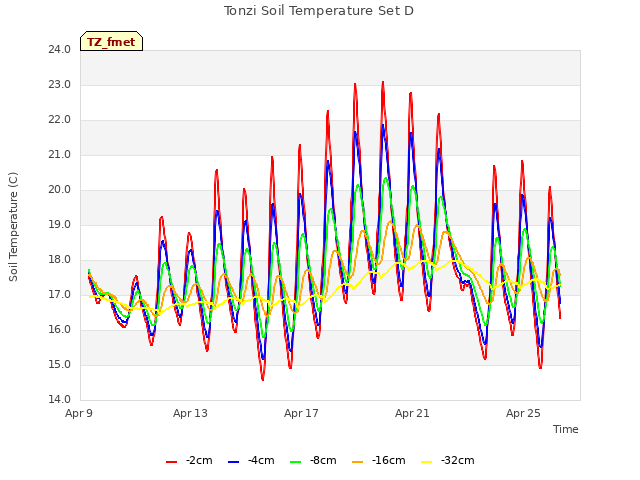Click the 23.0 y-axis value
640x480 pixels.
(60, 85)
